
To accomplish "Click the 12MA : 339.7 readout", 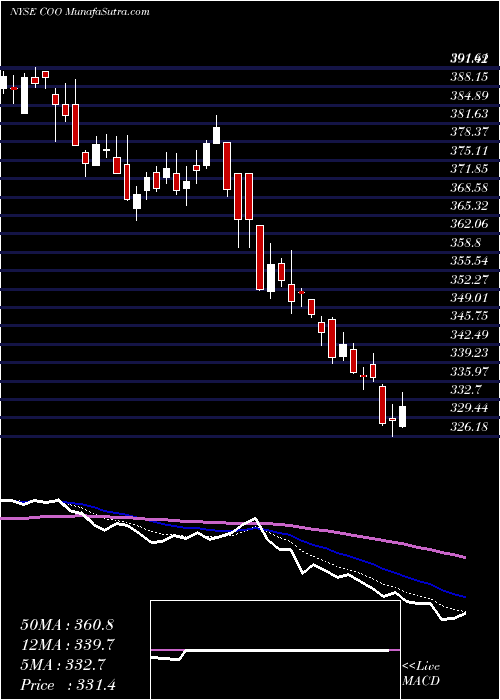I will coord(67,645).
